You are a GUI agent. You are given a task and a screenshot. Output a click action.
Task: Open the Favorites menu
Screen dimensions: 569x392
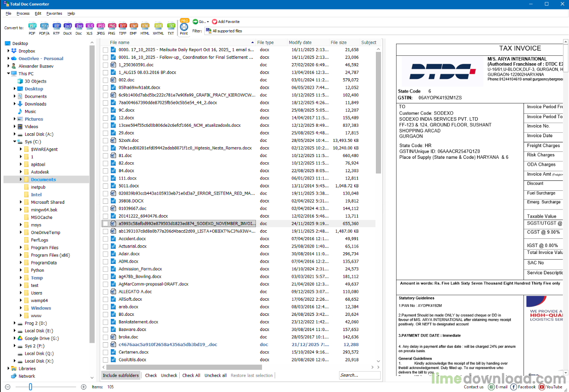54,13
